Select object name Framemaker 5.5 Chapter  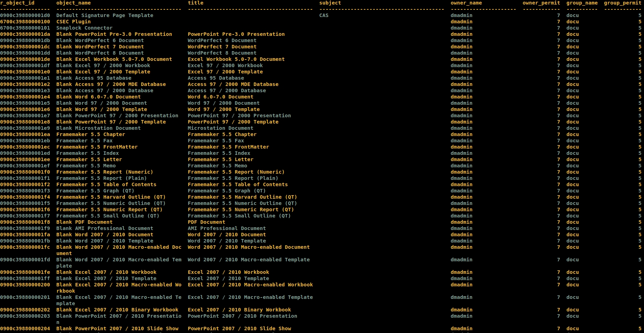click(x=91, y=134)
